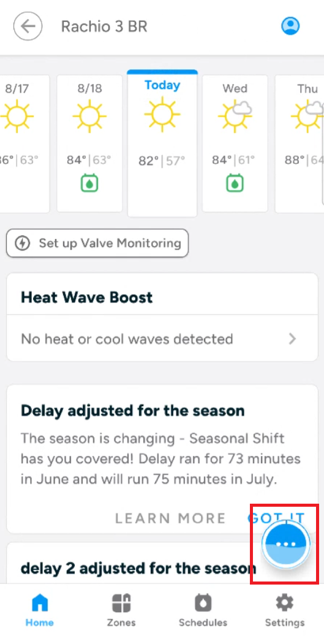Open the floating quick-run water button
This screenshot has width=324, height=644.
pos(286,544)
